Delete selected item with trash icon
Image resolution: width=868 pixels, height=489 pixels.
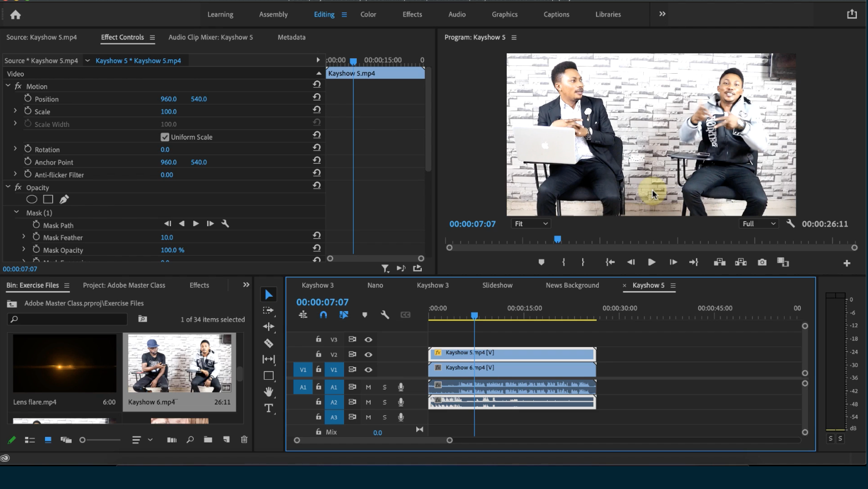[244, 440]
